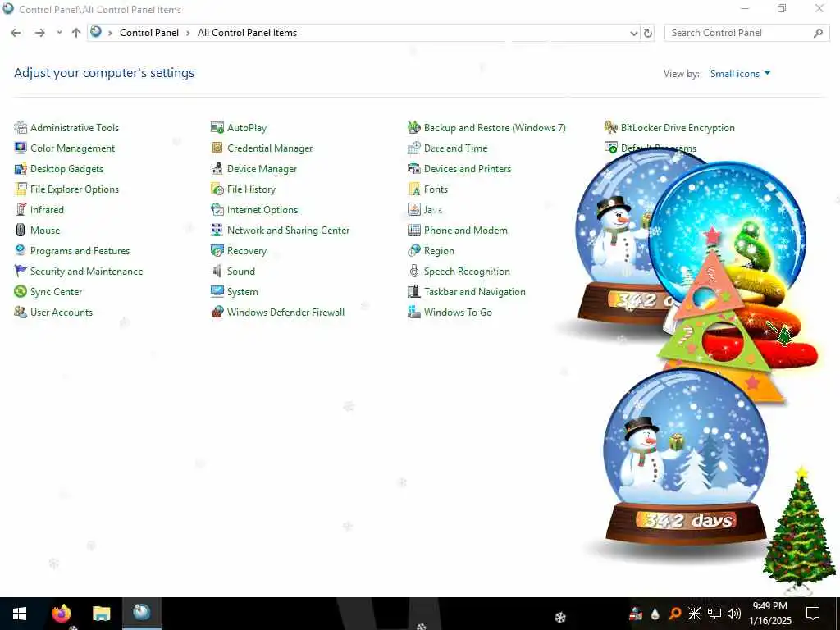Click the Sound speaker icon
This screenshot has width=840, height=630.
click(x=217, y=271)
